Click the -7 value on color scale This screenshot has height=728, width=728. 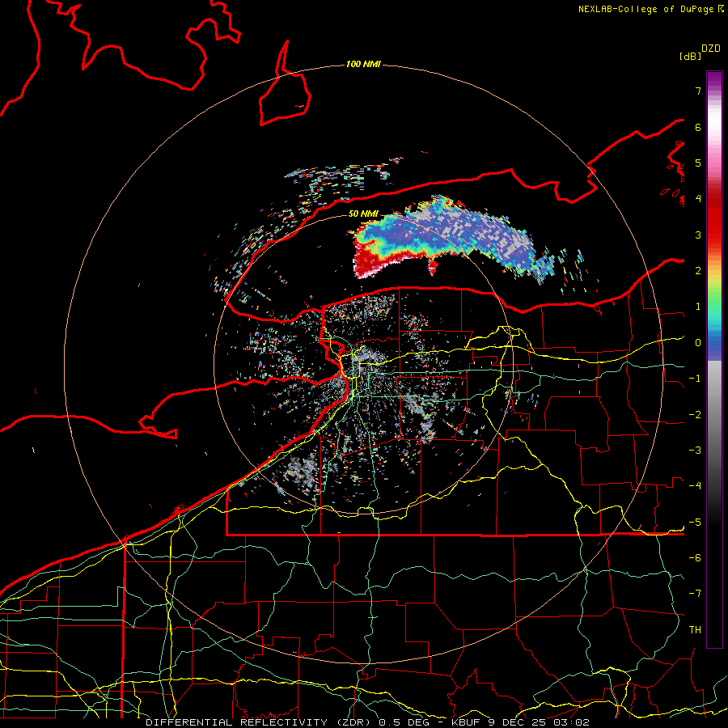point(695,594)
